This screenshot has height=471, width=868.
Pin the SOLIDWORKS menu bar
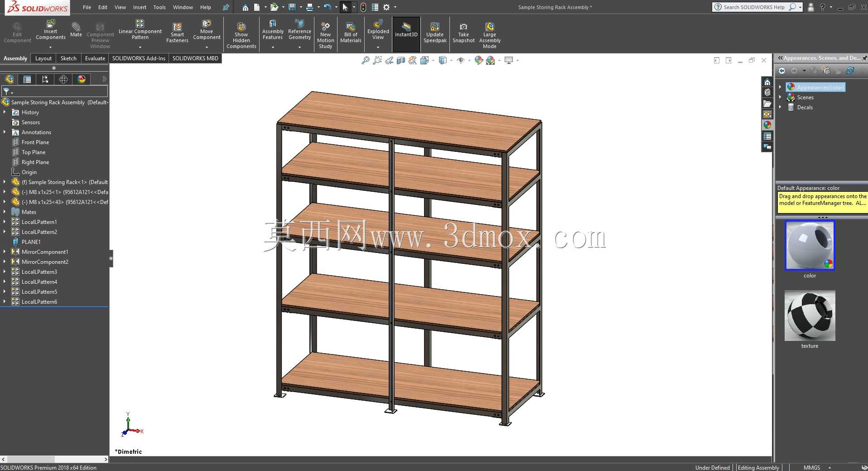(x=226, y=7)
